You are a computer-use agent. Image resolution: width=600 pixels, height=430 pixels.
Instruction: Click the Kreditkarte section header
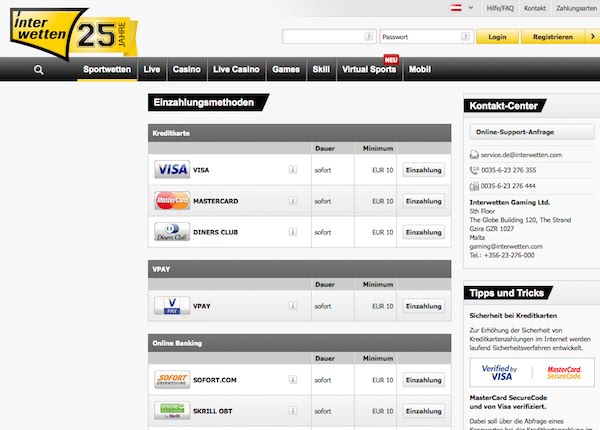tap(300, 133)
